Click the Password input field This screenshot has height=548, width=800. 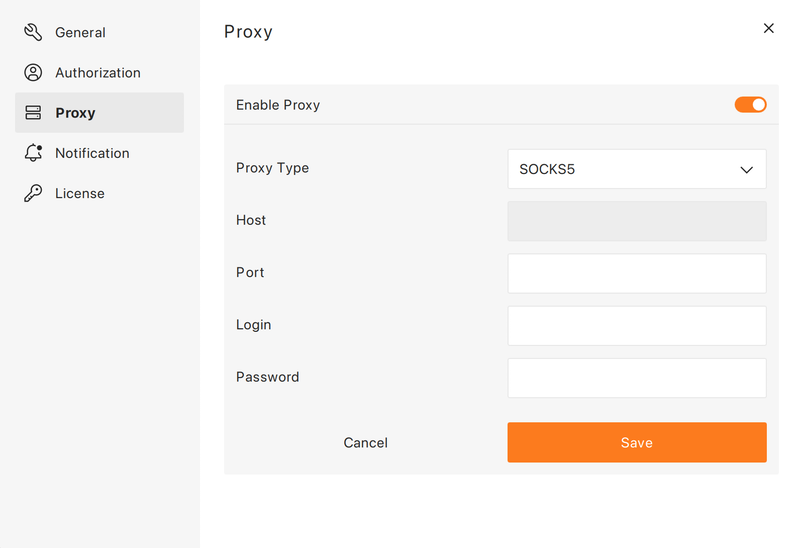(637, 378)
